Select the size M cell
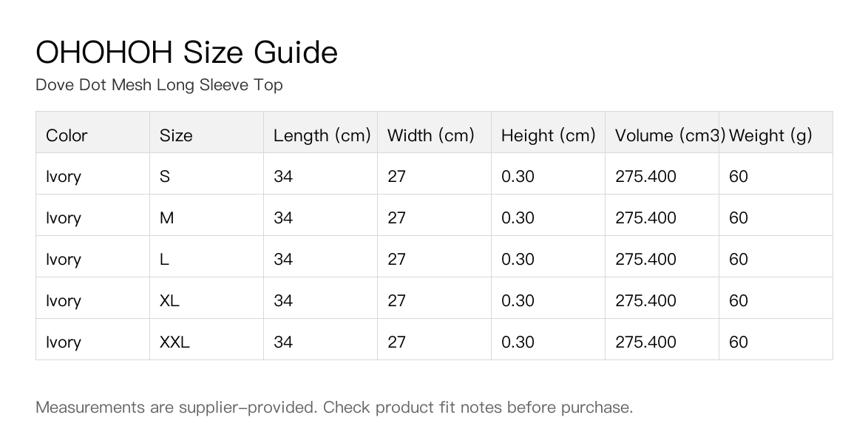 point(206,214)
